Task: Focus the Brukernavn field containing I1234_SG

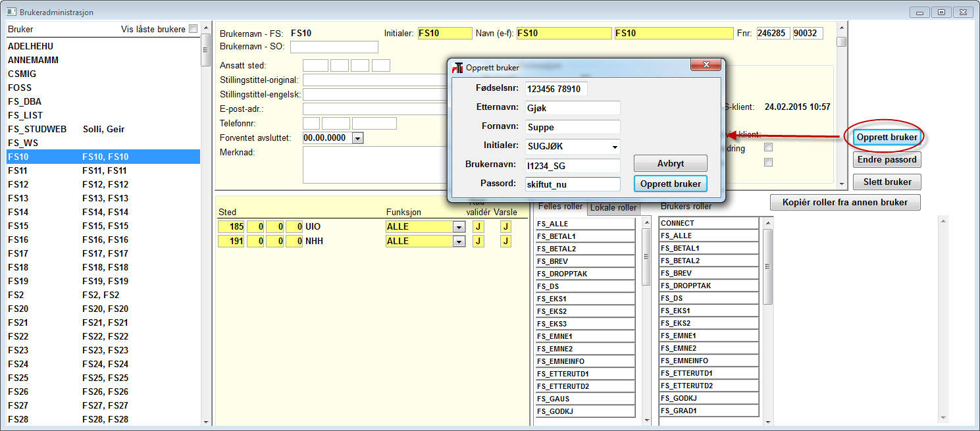Action: pos(573,166)
